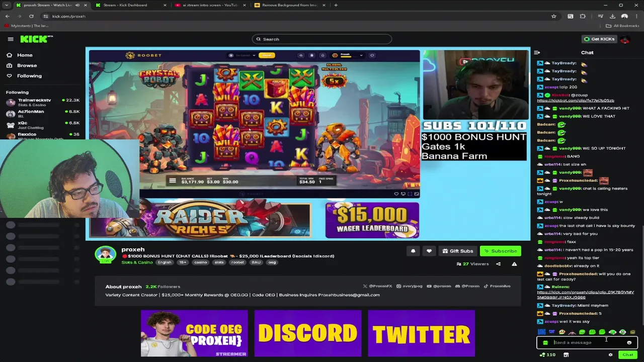This screenshot has width=644, height=362.
Task: Open the Myinstants bookmark
Action: tap(27, 26)
